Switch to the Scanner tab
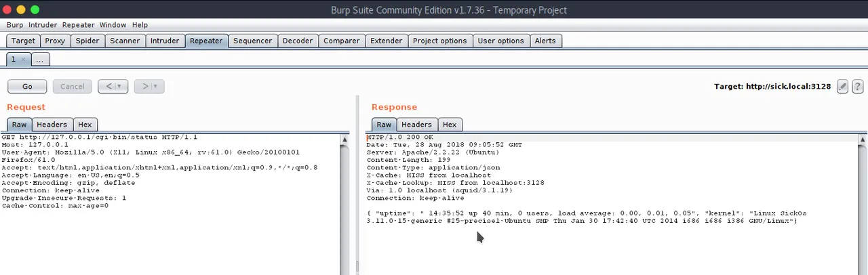 point(125,41)
